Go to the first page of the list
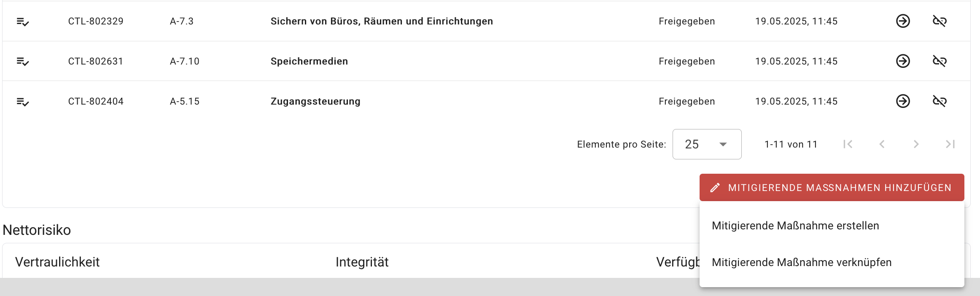The image size is (980, 296). tap(848, 144)
